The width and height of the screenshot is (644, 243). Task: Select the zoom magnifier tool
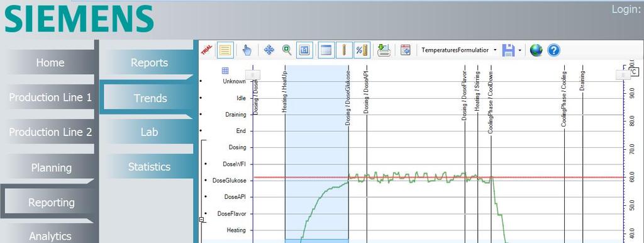287,50
